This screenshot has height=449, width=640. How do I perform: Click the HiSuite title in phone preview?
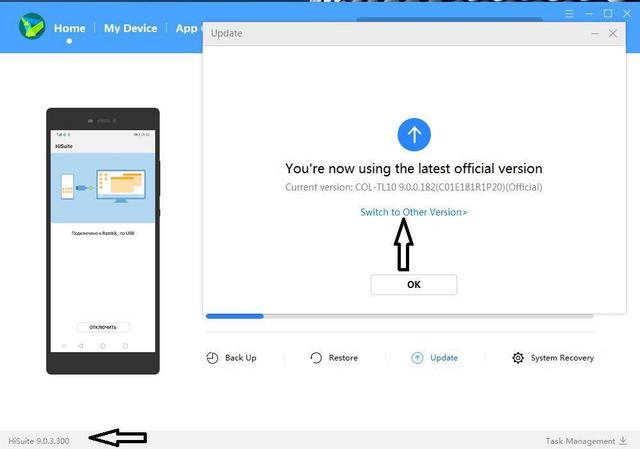[64, 146]
